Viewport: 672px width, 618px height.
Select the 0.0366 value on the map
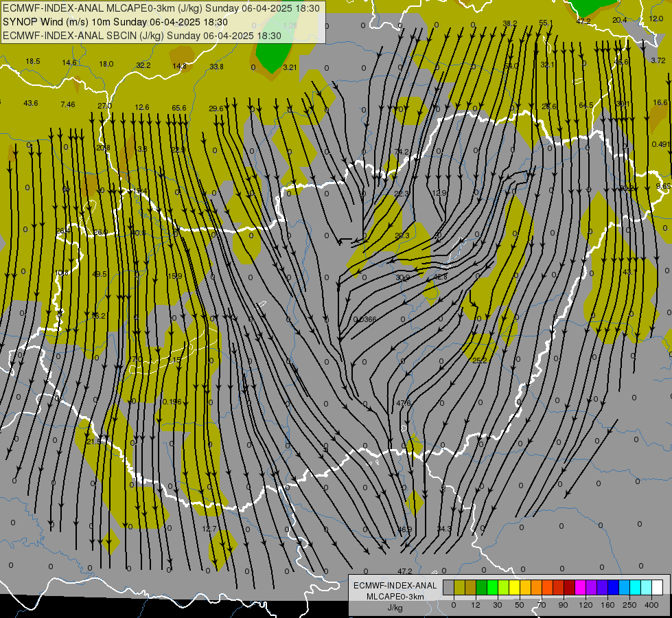point(364,319)
